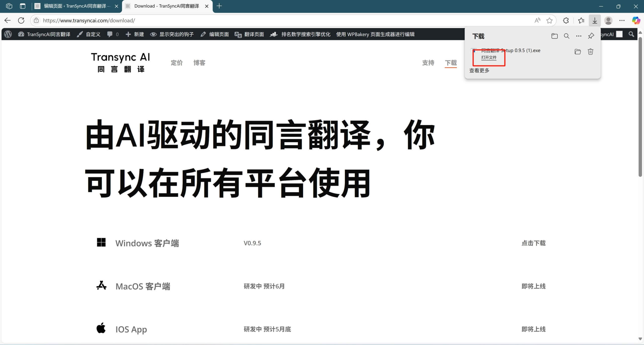Click the 同言翻译 Setup 0.9.5 (1).exe filename
The width and height of the screenshot is (644, 345).
coord(511,50)
